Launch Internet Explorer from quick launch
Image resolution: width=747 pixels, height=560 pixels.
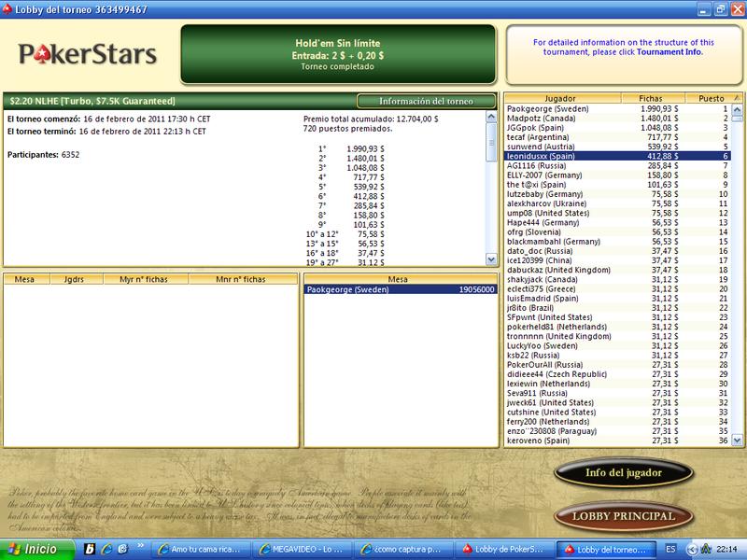click(106, 550)
